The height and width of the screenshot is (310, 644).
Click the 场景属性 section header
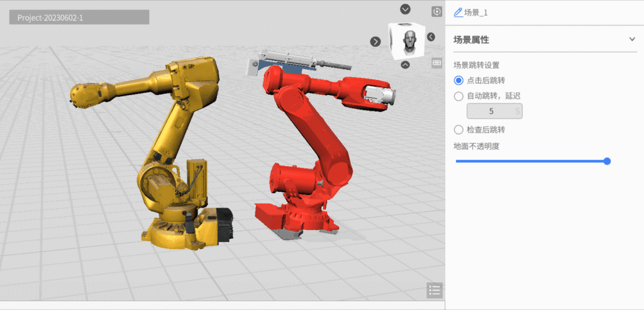pyautogui.click(x=472, y=40)
